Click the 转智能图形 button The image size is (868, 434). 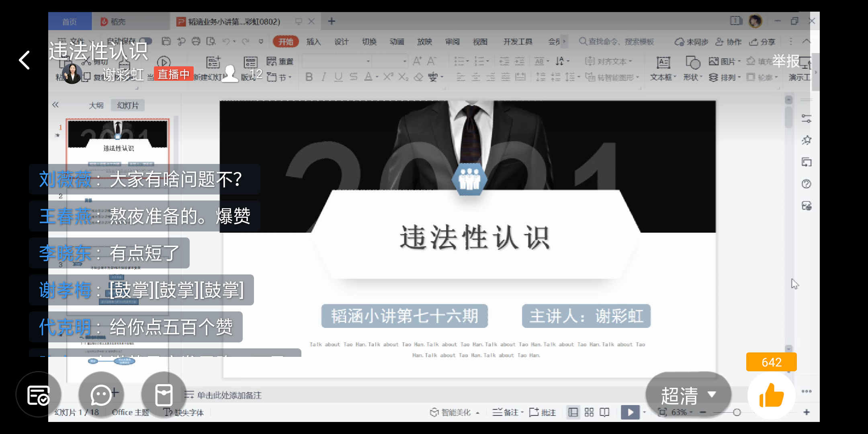[612, 77]
